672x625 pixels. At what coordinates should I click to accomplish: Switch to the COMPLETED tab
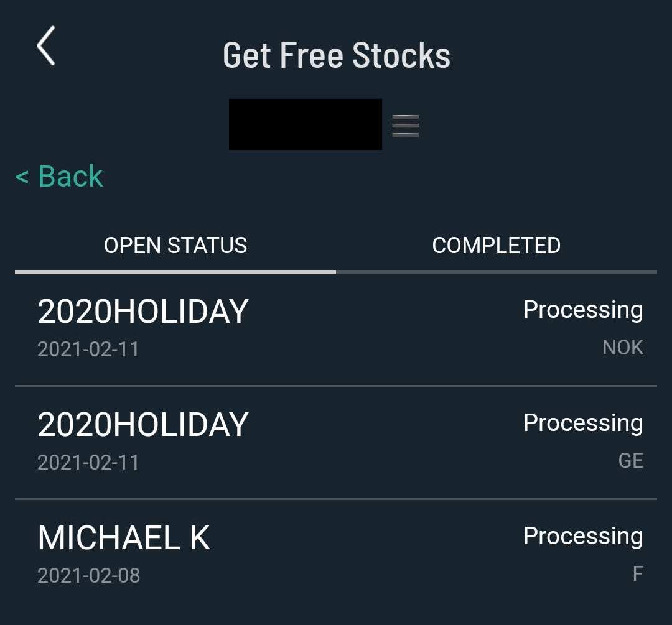(497, 246)
